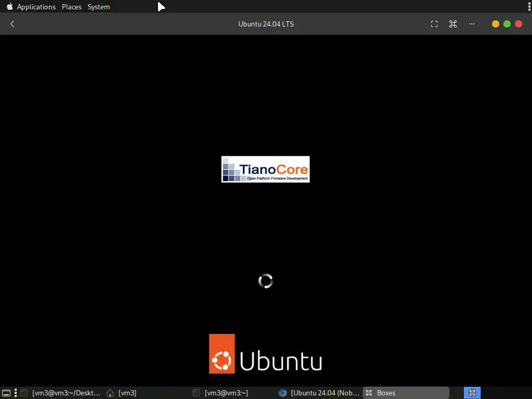This screenshot has height=399, width=532.
Task: Maximize the window with the green button
Action: (x=507, y=24)
